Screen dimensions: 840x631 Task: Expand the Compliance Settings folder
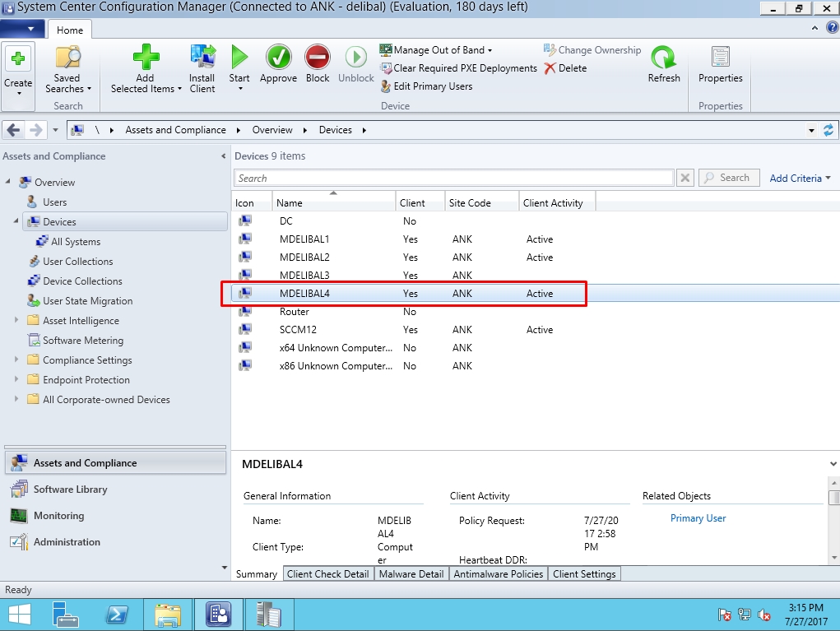(x=16, y=360)
